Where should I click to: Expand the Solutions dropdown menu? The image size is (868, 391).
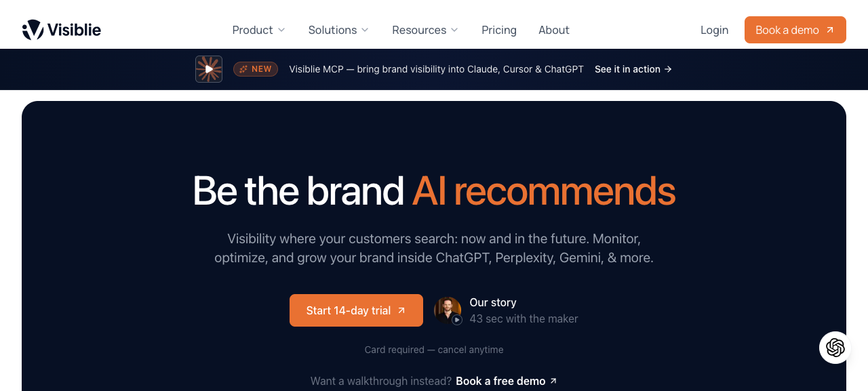pos(338,30)
